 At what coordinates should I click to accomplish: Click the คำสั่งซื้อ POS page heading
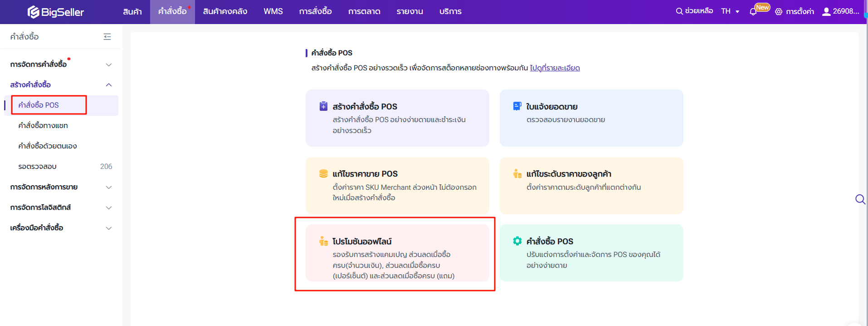click(332, 53)
